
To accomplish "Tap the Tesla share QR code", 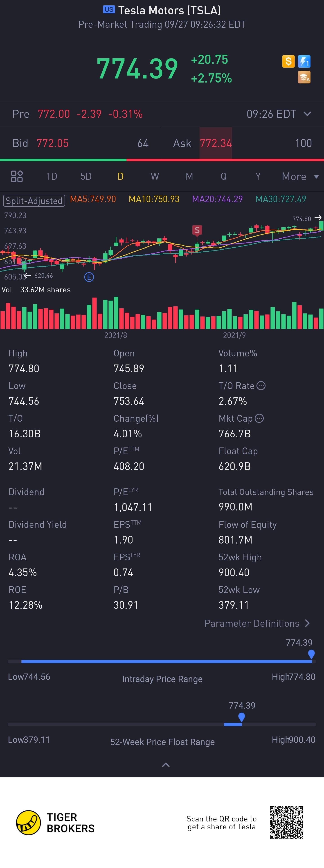I will click(x=286, y=823).
